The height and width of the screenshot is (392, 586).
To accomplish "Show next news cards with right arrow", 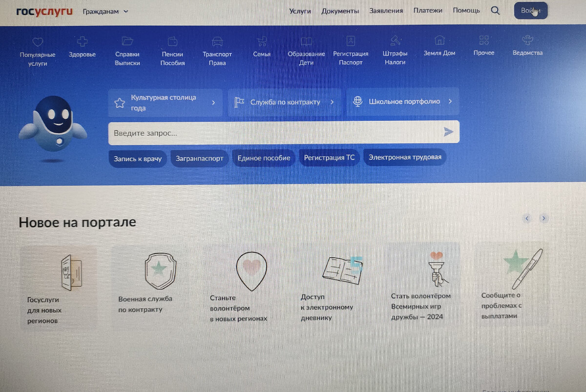I will tap(544, 218).
